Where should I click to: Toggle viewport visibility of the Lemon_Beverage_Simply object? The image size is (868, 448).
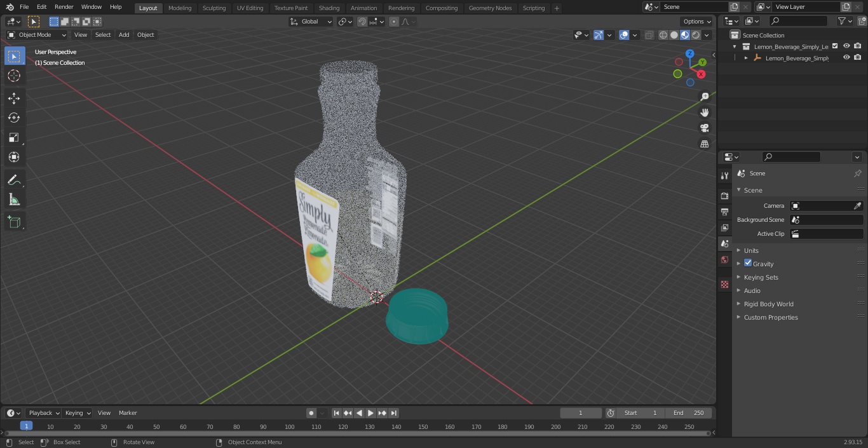pos(846,58)
